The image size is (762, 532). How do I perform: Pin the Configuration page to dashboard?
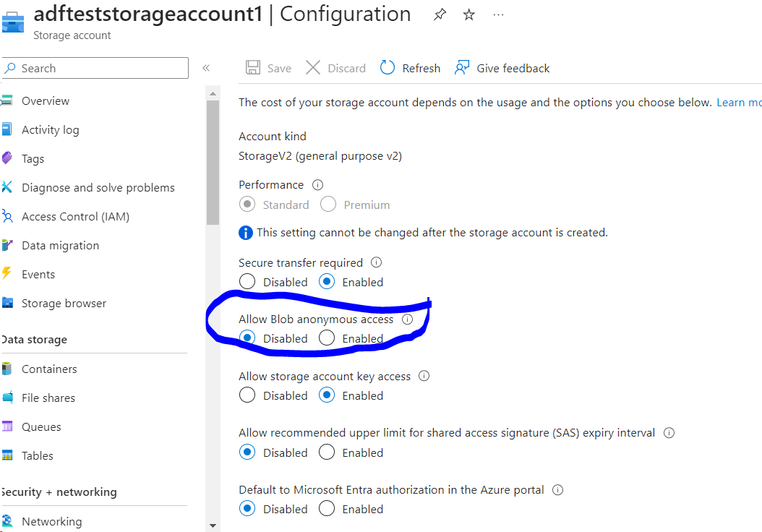[440, 14]
